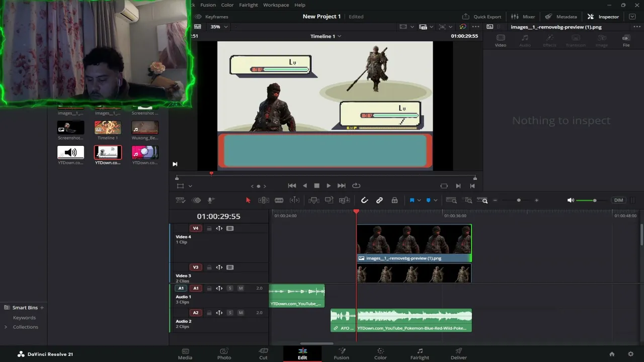The image size is (644, 362).
Task: Show the Keyframes panel
Action: click(212, 17)
